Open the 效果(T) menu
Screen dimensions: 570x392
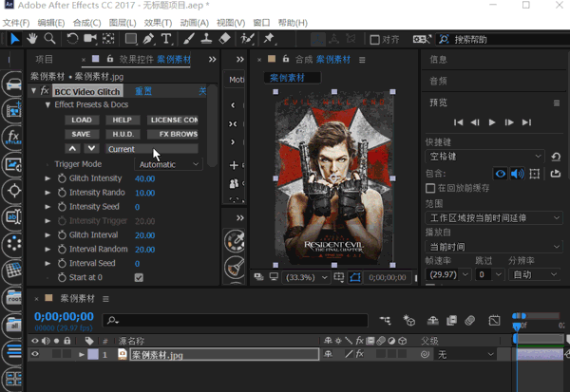coord(158,23)
